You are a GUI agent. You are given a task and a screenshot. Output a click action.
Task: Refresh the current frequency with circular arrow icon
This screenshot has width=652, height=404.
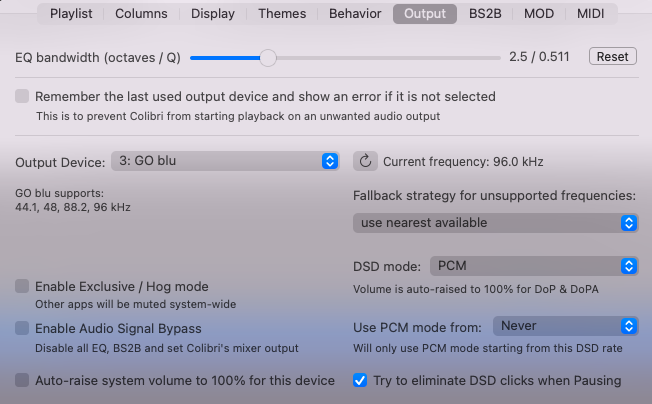[x=365, y=161]
